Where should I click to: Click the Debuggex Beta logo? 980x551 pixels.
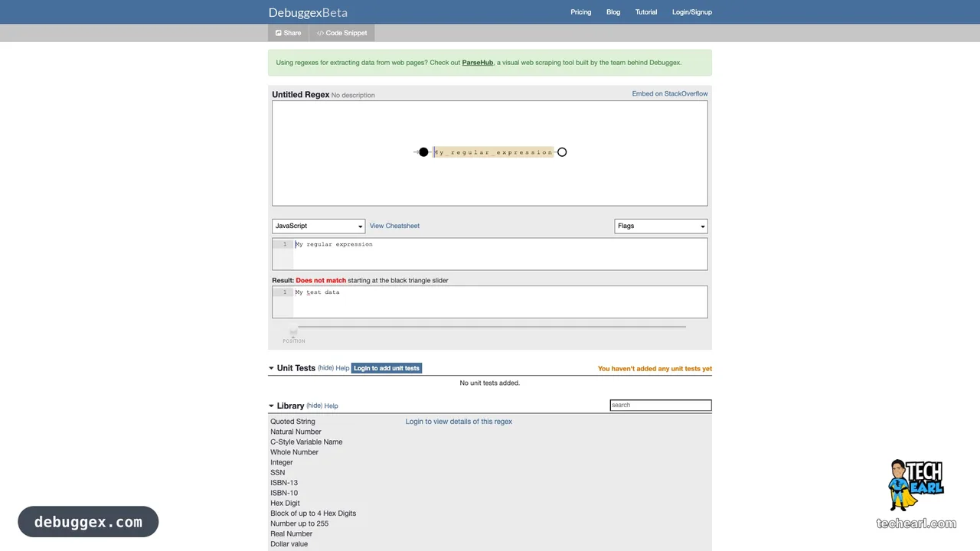308,12
